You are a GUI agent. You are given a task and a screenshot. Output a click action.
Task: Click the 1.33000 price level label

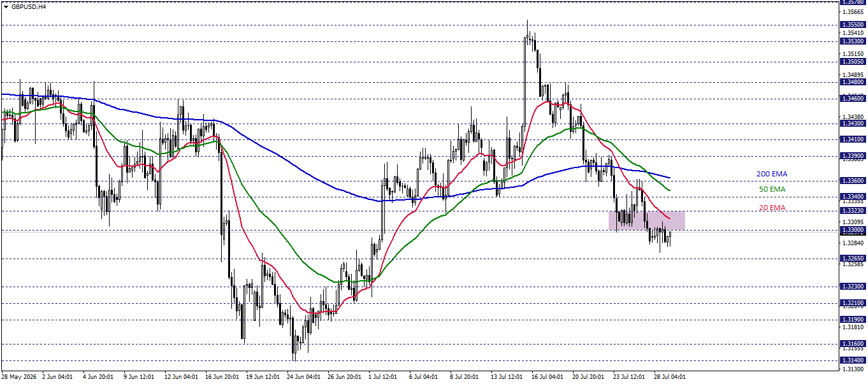tap(853, 230)
